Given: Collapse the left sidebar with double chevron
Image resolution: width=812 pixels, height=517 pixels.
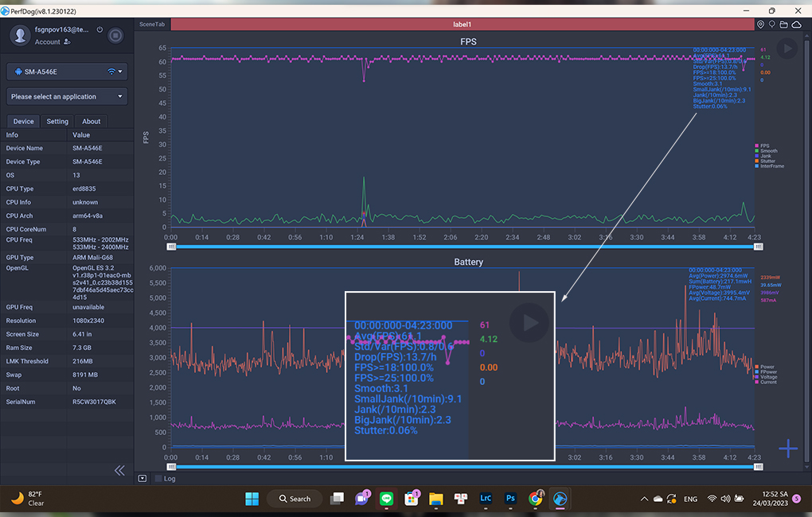Looking at the screenshot, I should pos(119,470).
